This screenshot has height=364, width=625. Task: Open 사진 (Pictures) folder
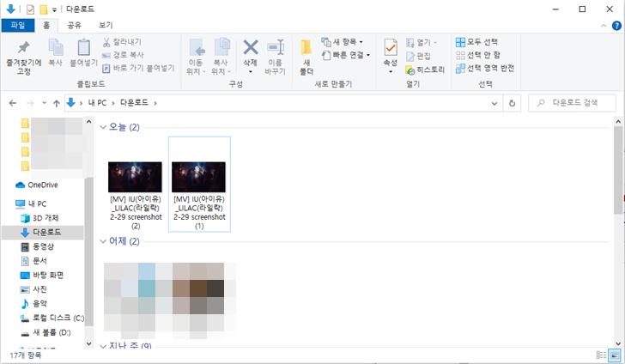(33, 289)
